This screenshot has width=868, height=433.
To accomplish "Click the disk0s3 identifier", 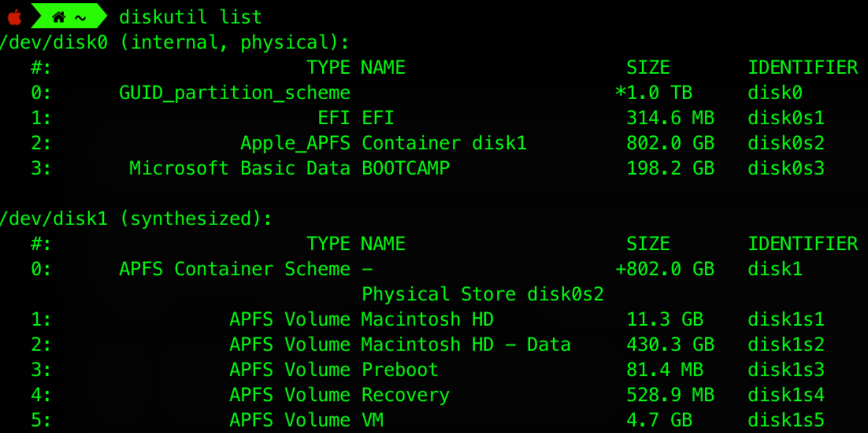I will click(786, 168).
